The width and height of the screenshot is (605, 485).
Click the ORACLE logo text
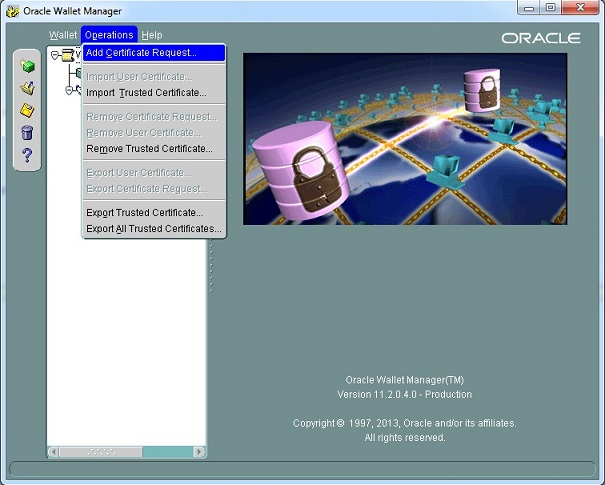(541, 38)
